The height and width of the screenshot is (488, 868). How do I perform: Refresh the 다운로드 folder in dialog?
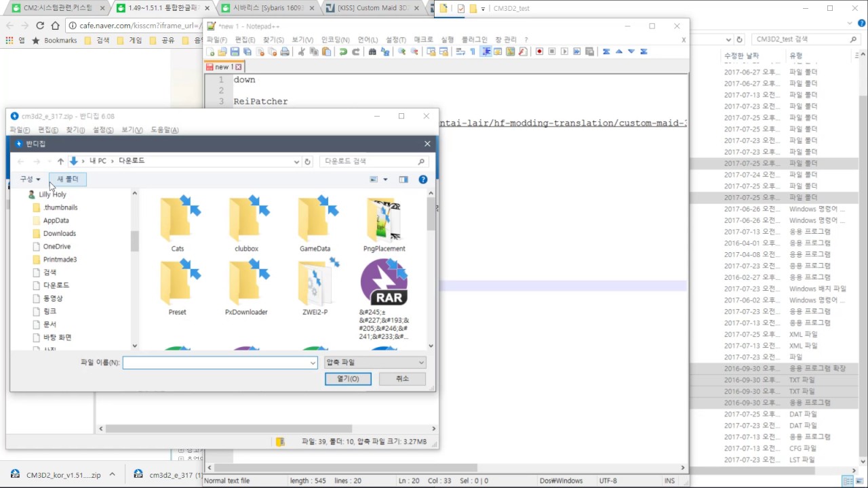pos(307,161)
